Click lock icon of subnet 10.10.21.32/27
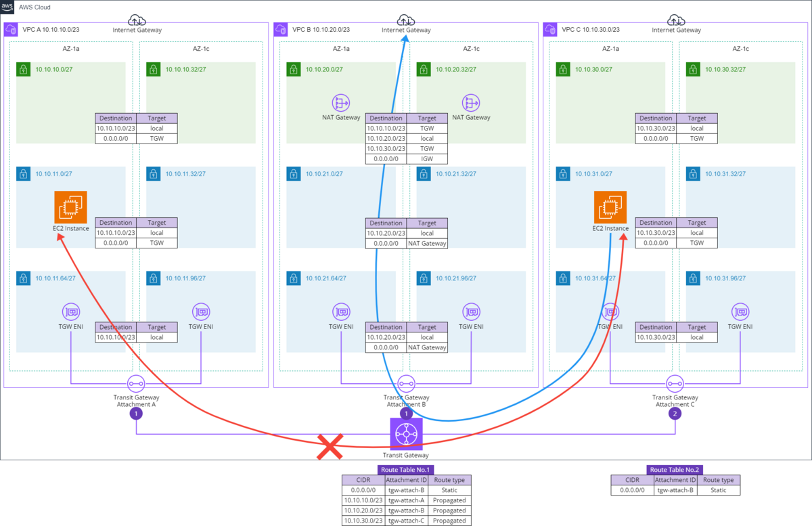812x526 pixels. 423,174
